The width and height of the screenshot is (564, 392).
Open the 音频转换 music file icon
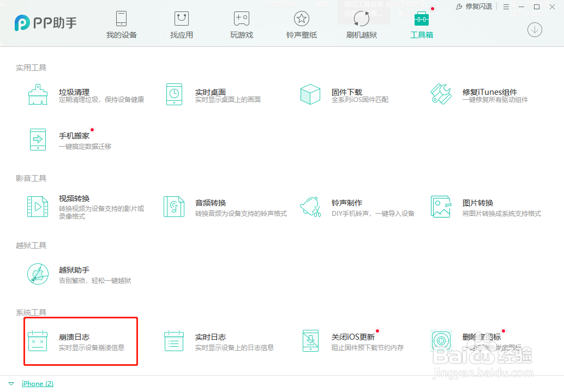tap(174, 207)
